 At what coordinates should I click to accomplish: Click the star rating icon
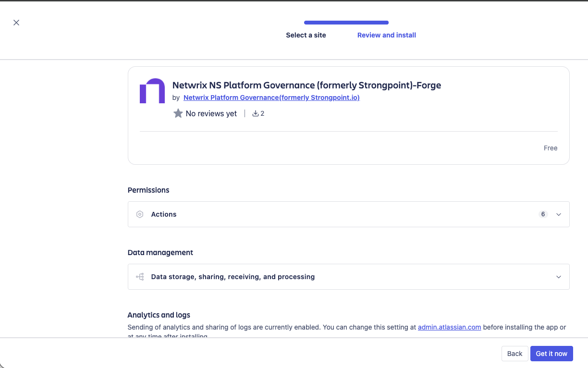tap(178, 113)
